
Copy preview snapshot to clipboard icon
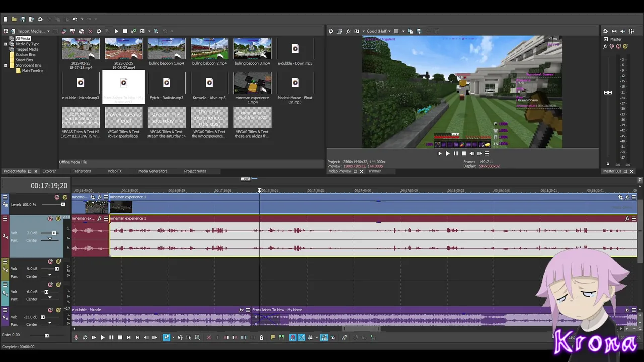411,31
